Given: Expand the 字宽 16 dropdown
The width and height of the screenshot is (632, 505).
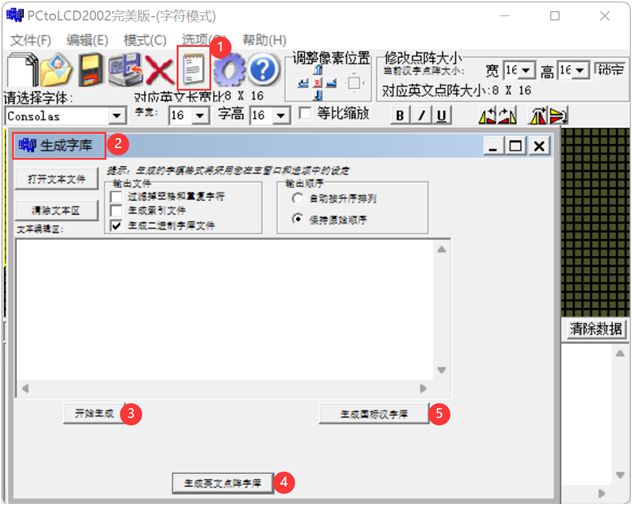Looking at the screenshot, I should 200,116.
